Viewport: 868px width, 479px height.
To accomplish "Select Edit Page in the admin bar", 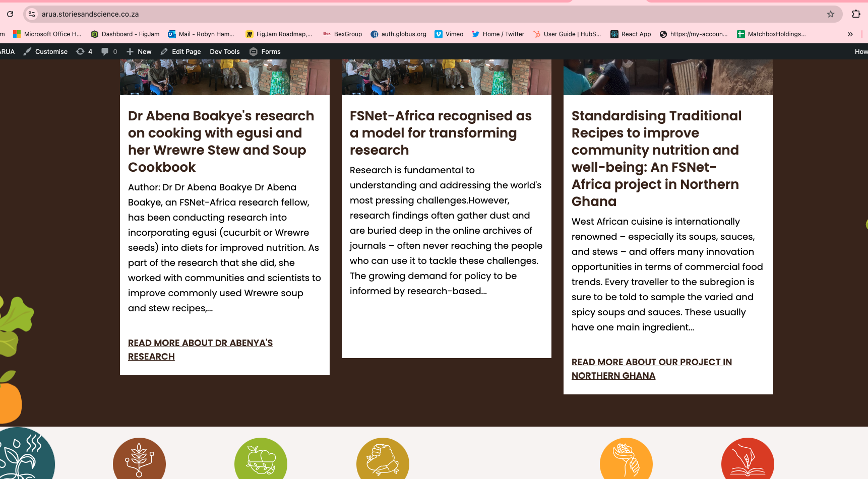I will [x=181, y=51].
